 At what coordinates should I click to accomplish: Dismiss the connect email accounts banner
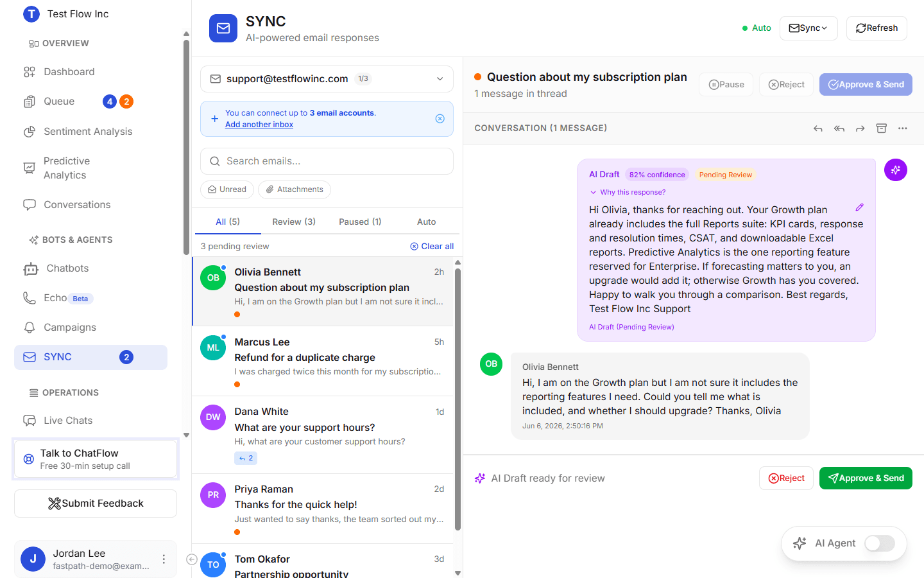(440, 119)
